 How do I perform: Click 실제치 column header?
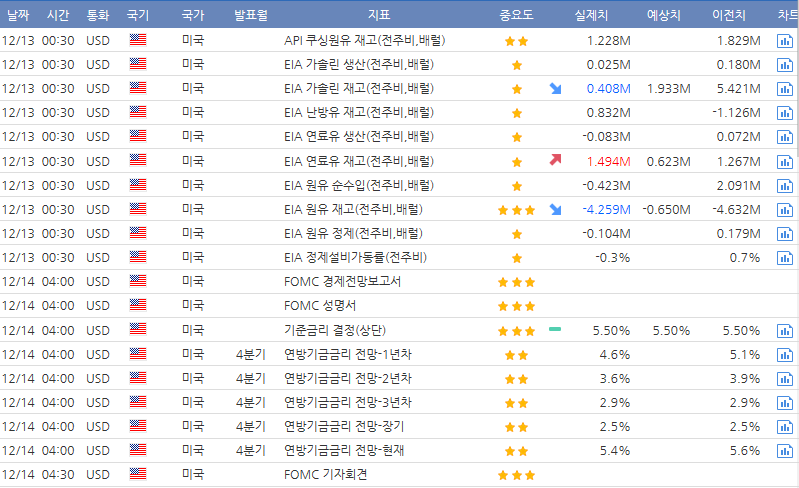click(591, 15)
